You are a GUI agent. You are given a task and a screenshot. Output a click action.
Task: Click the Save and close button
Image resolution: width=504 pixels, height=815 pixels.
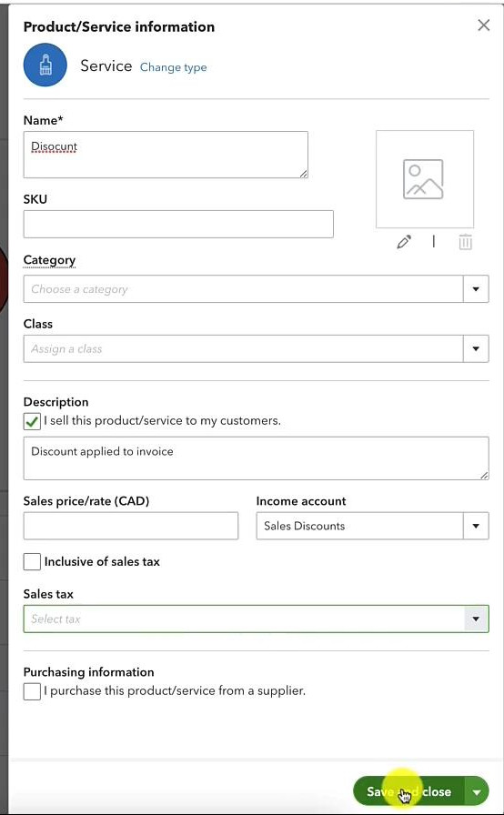[408, 791]
